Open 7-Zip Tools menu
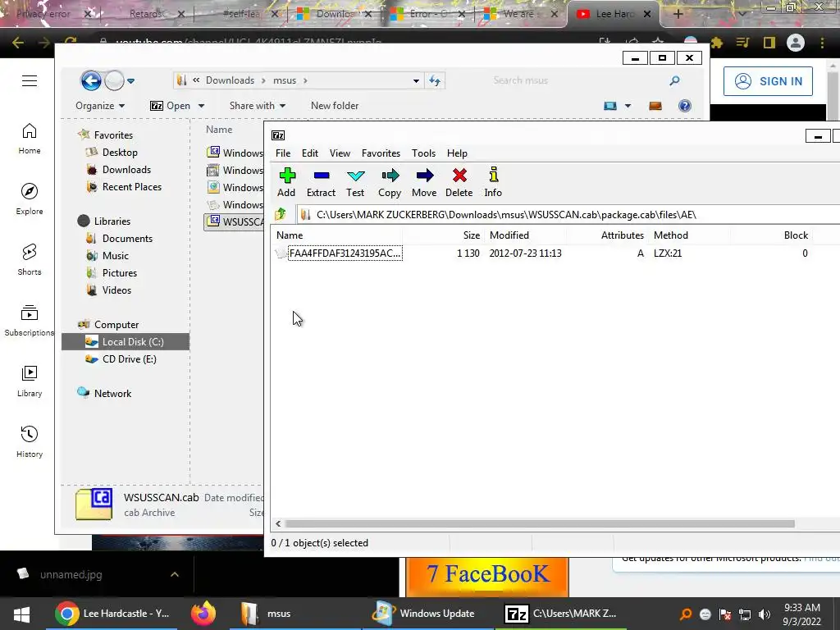The image size is (840, 630). coord(423,153)
